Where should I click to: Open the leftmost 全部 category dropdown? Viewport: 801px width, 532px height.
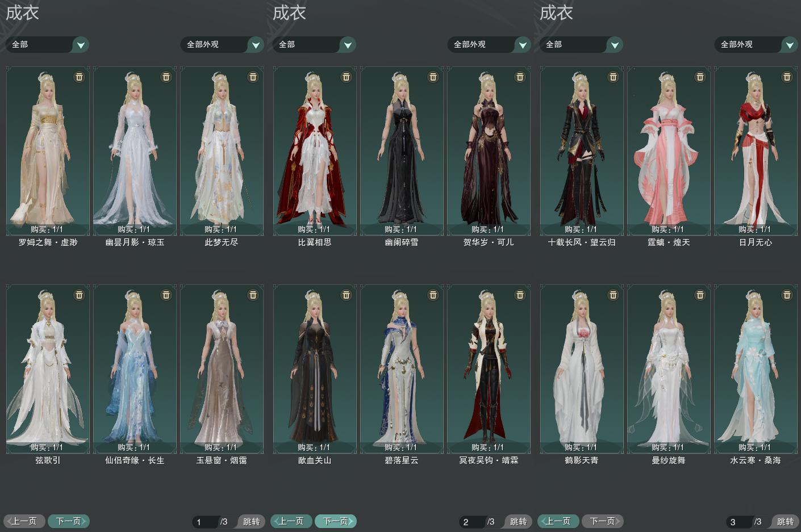[47, 44]
